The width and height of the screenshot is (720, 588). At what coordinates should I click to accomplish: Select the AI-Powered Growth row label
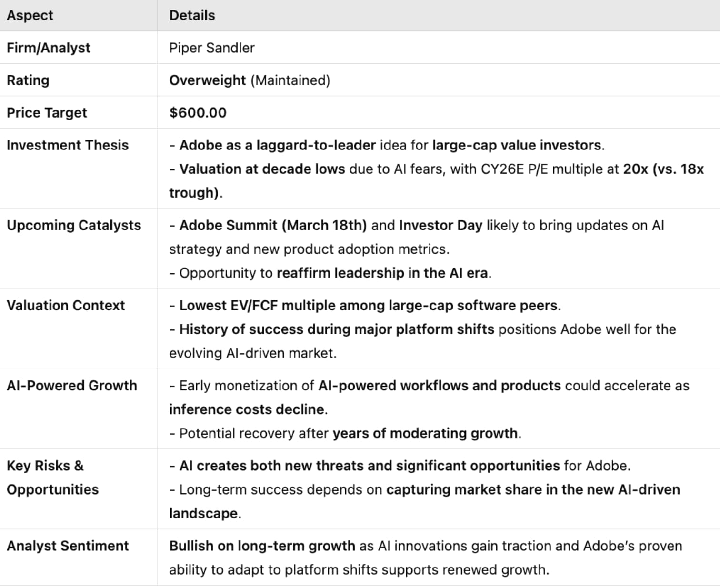click(x=72, y=386)
